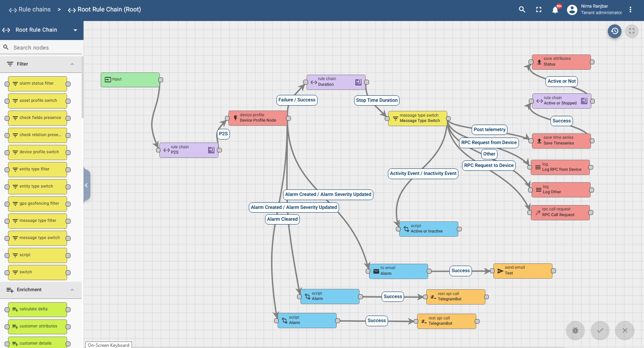Discard changes with the X button

625,330
